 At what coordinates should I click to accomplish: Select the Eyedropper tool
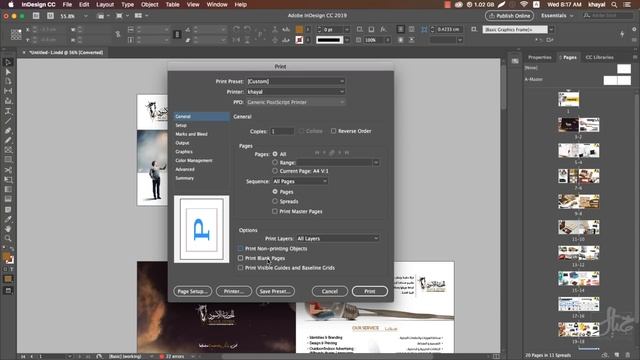pos(8,220)
